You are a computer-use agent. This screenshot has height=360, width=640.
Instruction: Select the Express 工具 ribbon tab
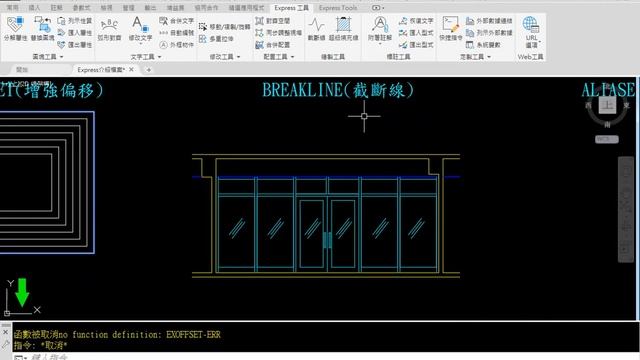(291, 8)
